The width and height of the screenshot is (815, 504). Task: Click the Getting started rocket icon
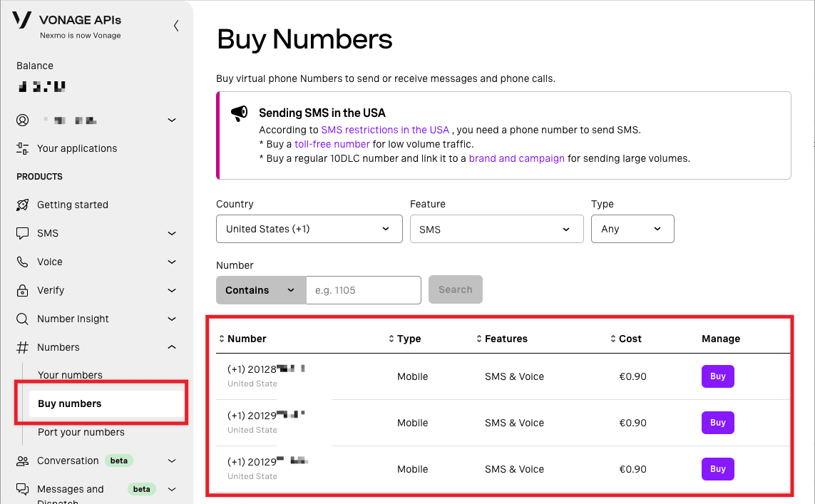point(23,205)
